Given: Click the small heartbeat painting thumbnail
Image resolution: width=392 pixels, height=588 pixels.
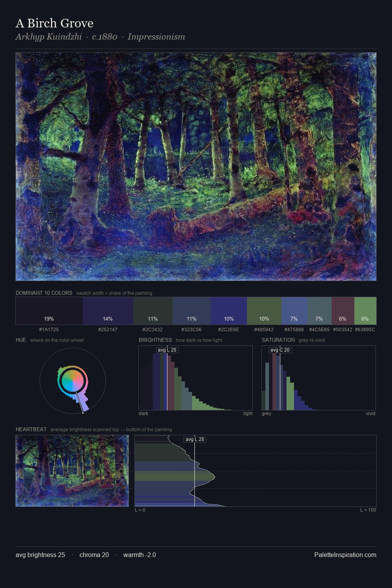Looking at the screenshot, I should tap(72, 471).
